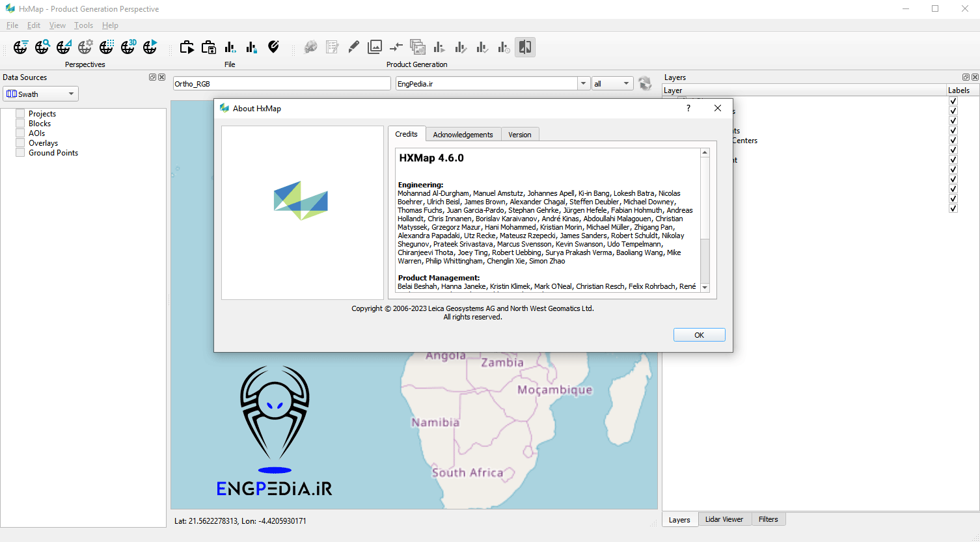Toggle the split-view compare toolbar icon

(525, 47)
